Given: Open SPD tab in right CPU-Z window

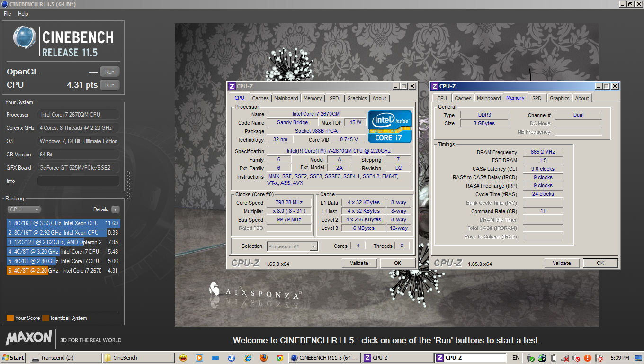Looking at the screenshot, I should (537, 98).
